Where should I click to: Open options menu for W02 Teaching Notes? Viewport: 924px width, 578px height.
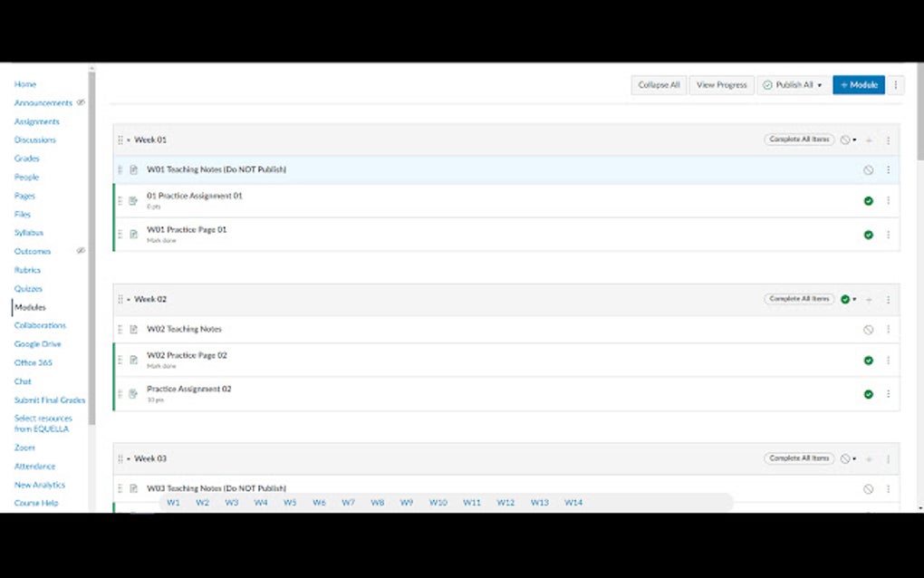point(889,329)
